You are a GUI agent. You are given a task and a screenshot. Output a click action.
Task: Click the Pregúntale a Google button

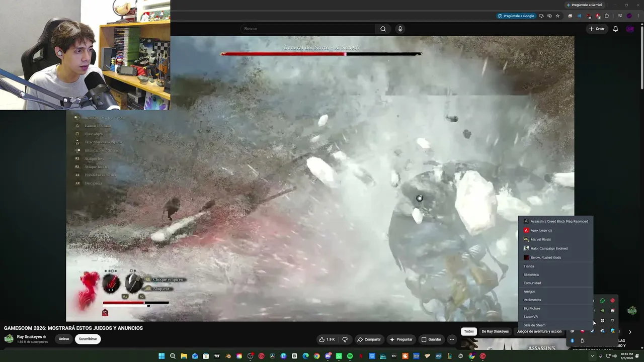tap(516, 16)
